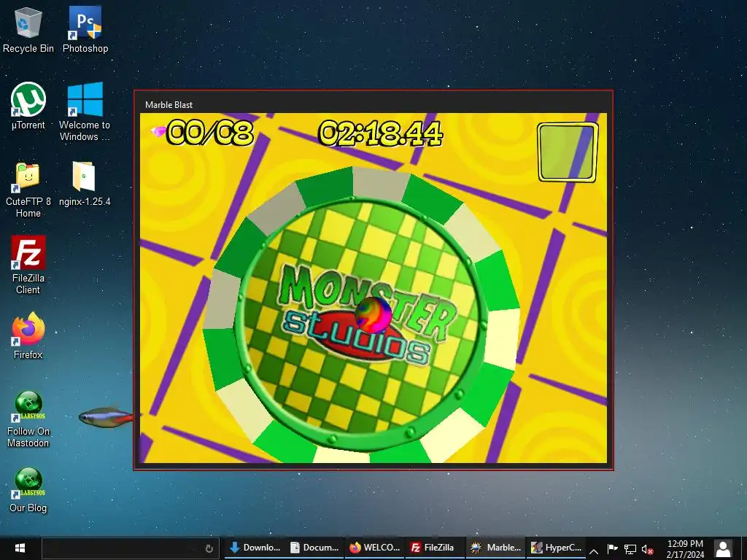The height and width of the screenshot is (560, 747).
Task: Expand the hidden system tray icons chevron
Action: tap(594, 551)
